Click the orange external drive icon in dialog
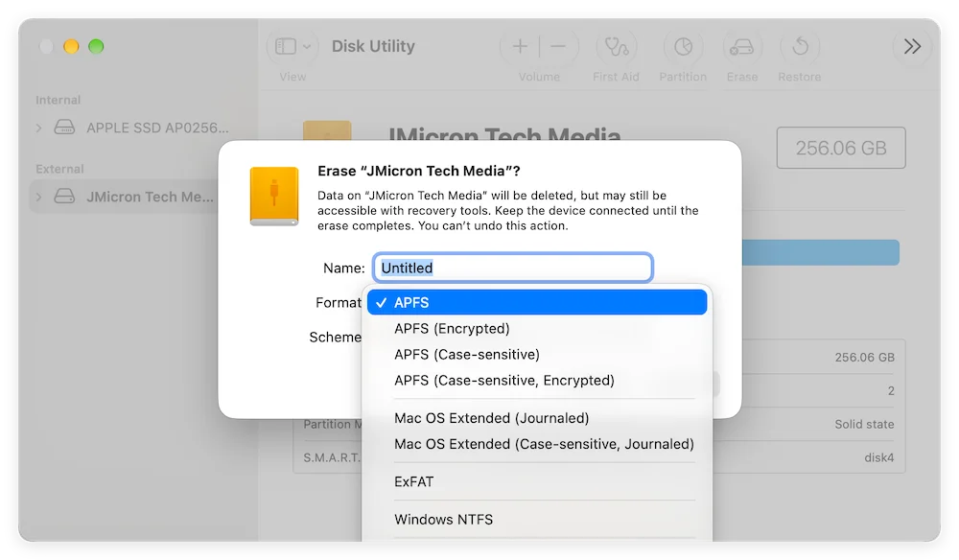The width and height of the screenshot is (959, 560). (x=274, y=197)
